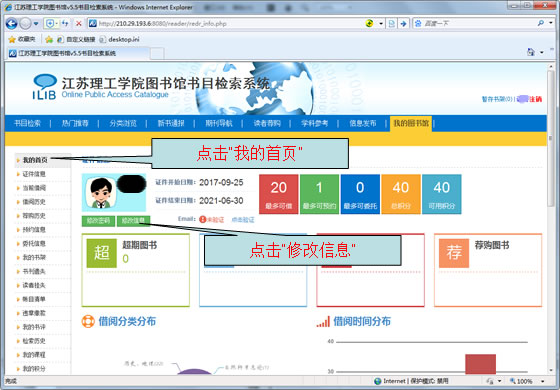Viewport: 560px width, 390px height.
Task: Go back with the browser Back arrow
Action: click(11, 24)
